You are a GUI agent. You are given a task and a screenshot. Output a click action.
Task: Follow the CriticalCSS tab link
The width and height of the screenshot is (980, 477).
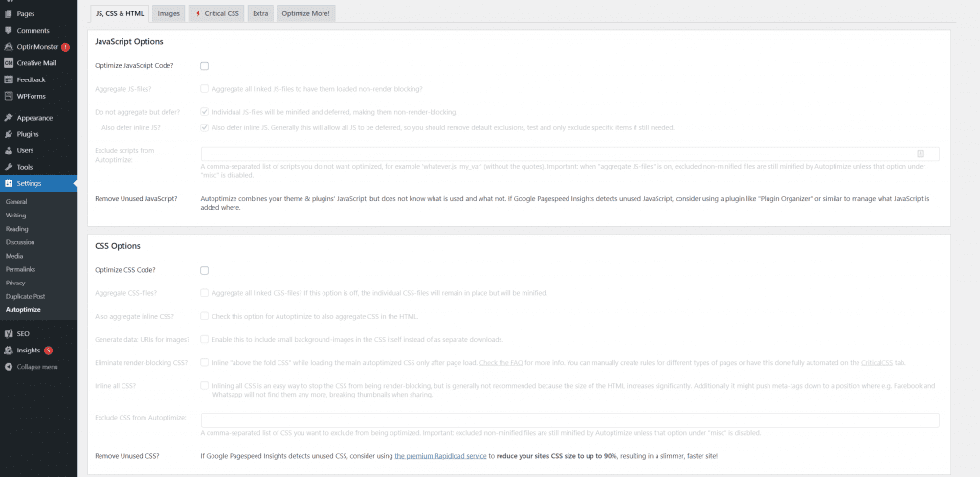point(875,363)
